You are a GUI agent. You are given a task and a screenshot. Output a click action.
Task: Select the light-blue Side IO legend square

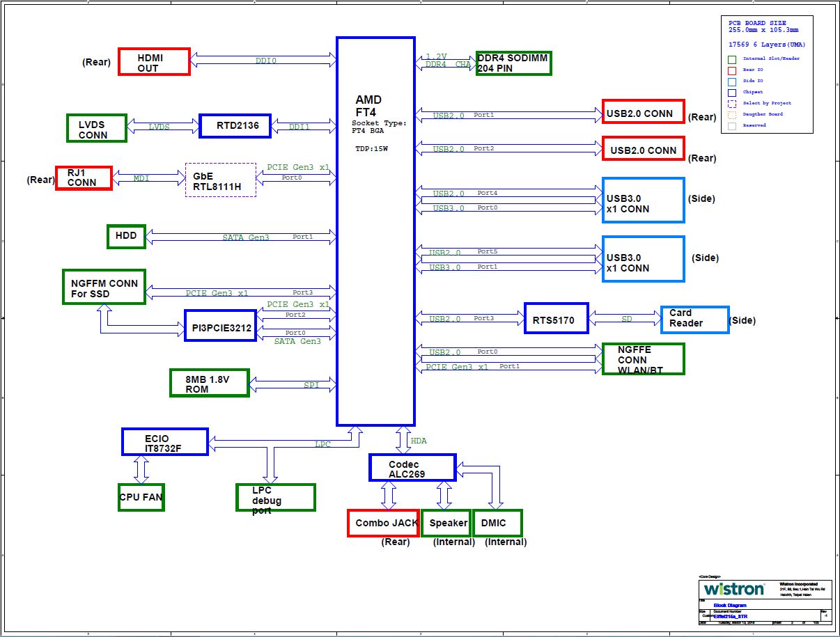click(731, 81)
